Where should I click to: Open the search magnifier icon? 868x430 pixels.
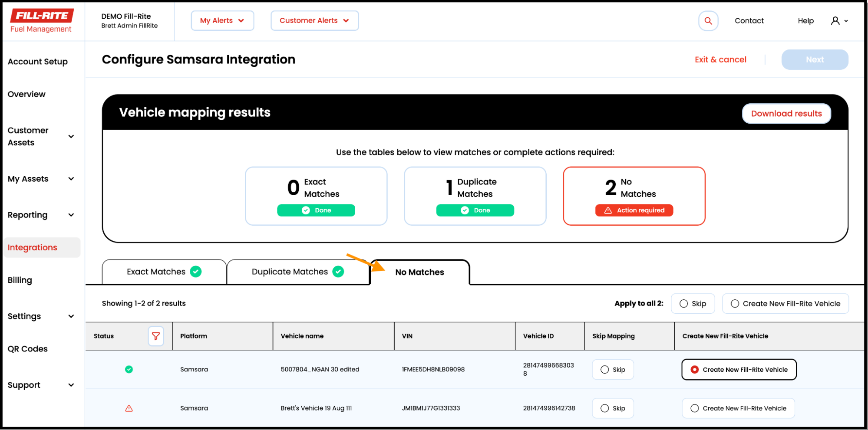tap(708, 20)
